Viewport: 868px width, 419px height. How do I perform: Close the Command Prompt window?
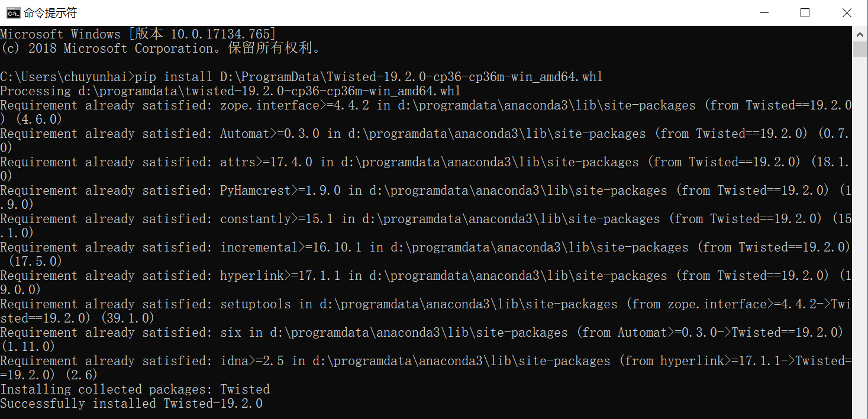tap(847, 13)
